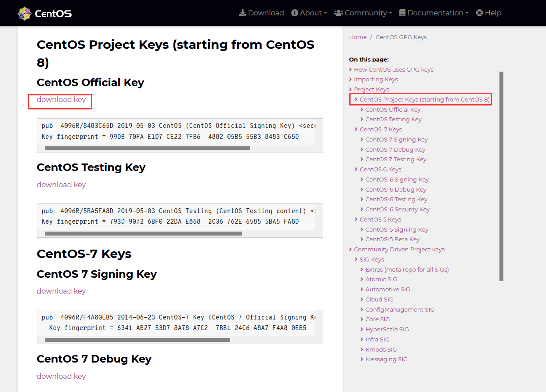Open Core SIG sidebar link
This screenshot has width=546, height=392.
pyautogui.click(x=377, y=319)
